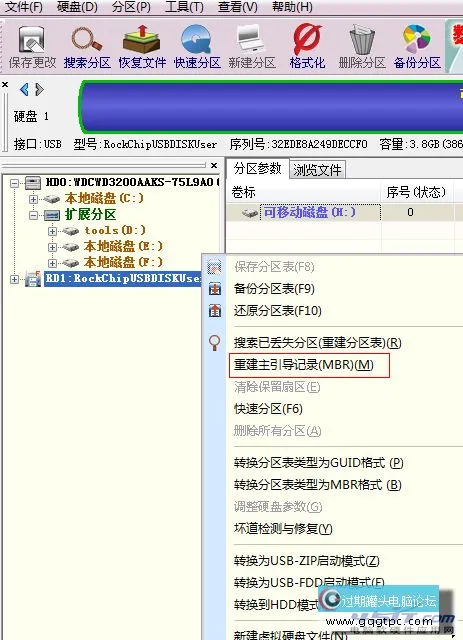
Task: Switch to the 浏览文件 tab
Action: coord(317,169)
